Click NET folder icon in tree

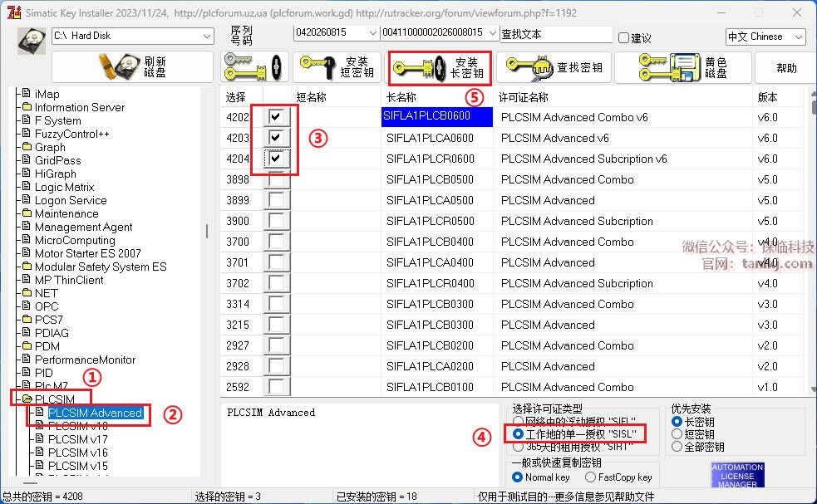27,292
